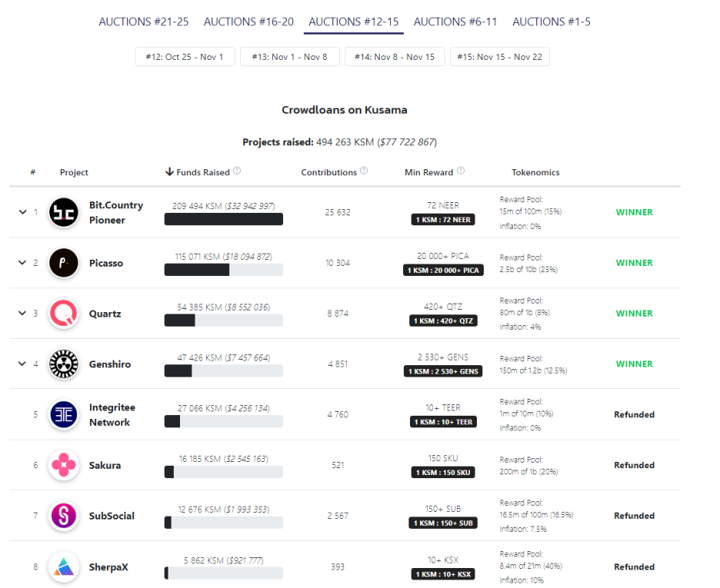
Task: Click the 1 KSM : 2 530+ GENS badge
Action: pyautogui.click(x=443, y=371)
